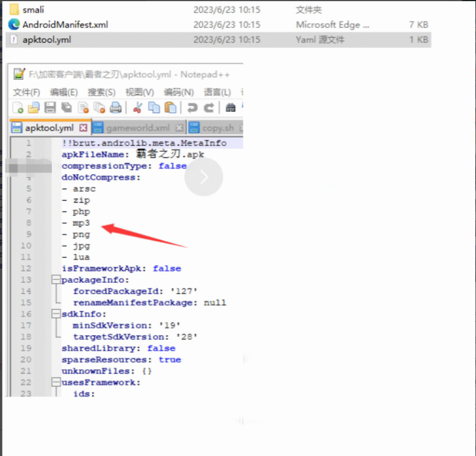Open the 搜索(S) menu
This screenshot has height=456, width=476.
pyautogui.click(x=101, y=92)
